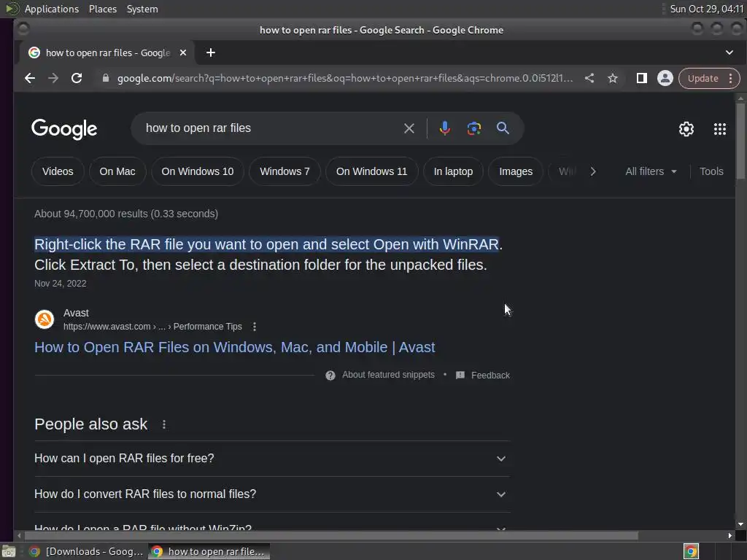Open the Places menu

(x=103, y=9)
